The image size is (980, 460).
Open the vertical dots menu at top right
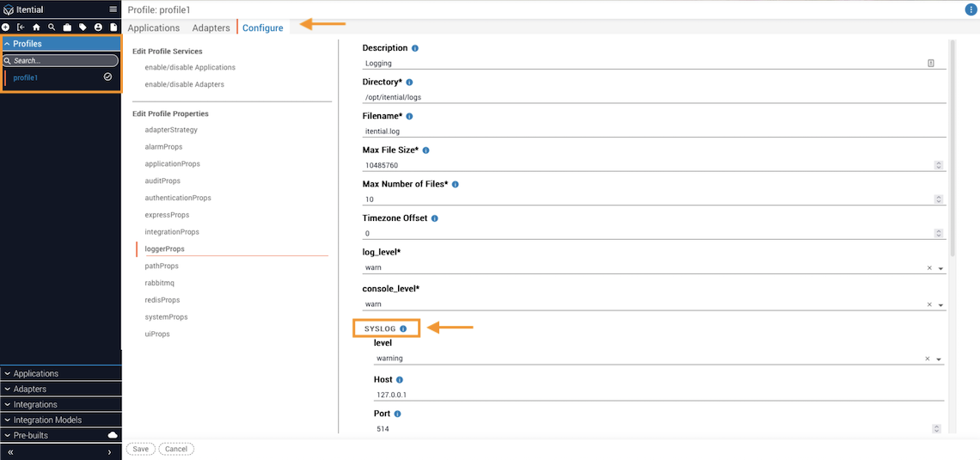point(971,9)
